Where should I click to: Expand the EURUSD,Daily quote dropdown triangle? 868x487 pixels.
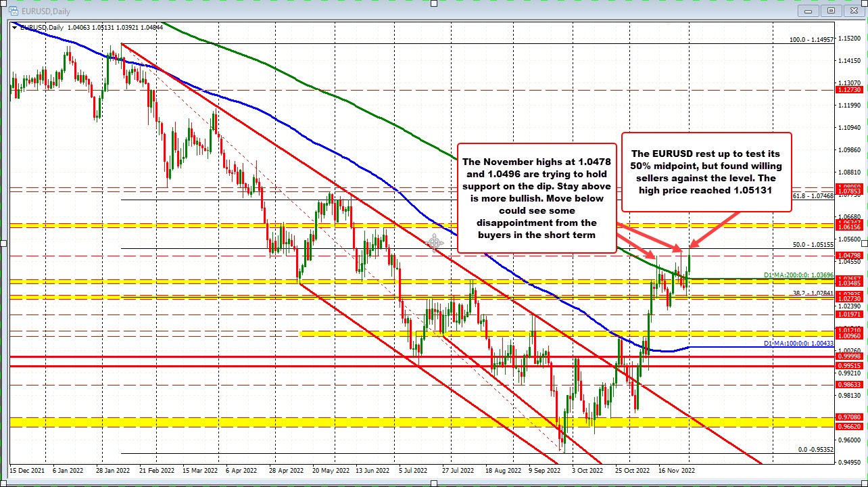click(16, 27)
